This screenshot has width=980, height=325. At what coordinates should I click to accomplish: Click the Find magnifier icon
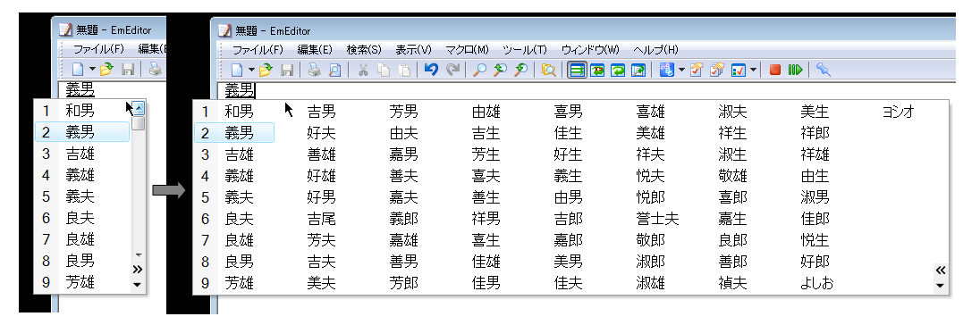click(479, 70)
